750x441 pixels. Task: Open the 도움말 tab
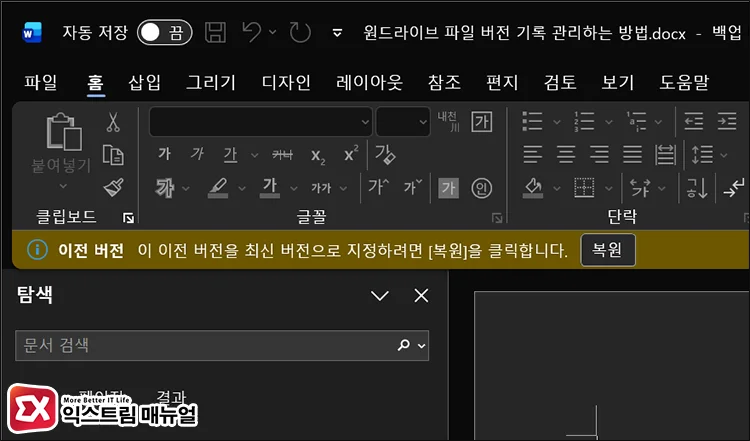684,82
